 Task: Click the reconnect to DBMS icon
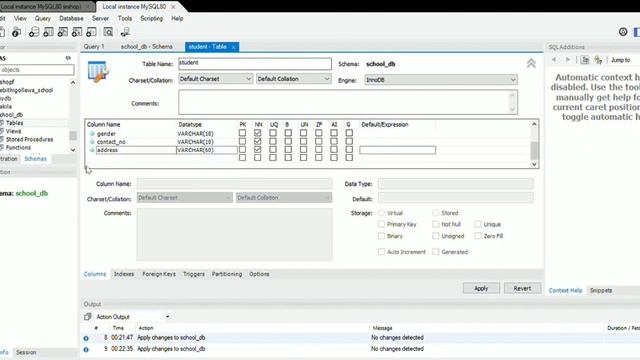coord(125,32)
